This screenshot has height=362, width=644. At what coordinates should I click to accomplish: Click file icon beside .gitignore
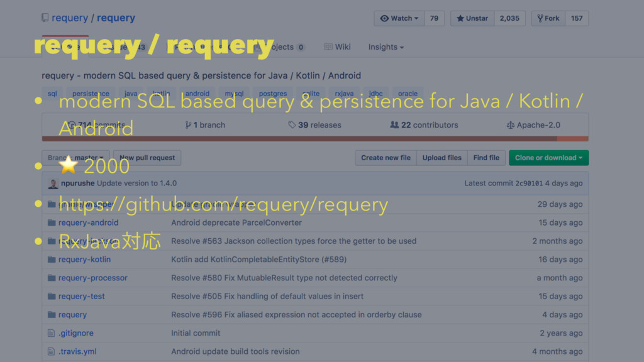(x=51, y=333)
